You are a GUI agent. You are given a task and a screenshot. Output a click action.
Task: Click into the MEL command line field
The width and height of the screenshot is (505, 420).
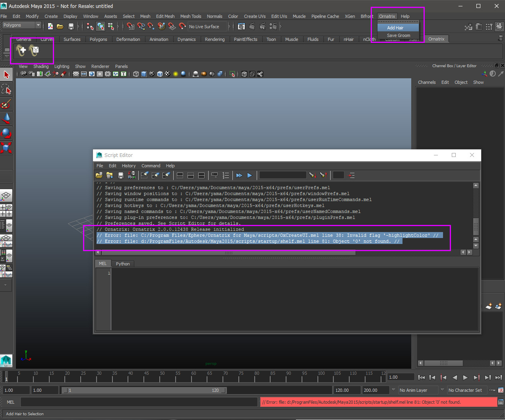[139, 402]
